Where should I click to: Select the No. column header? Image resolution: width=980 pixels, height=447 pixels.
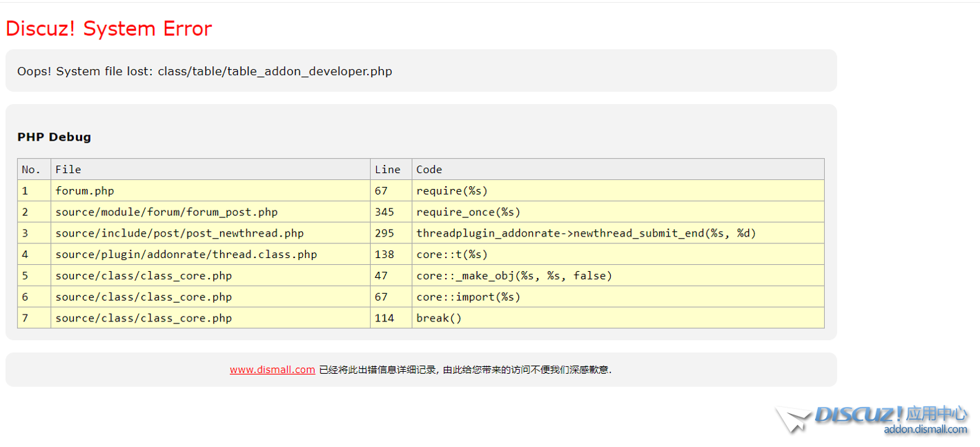click(x=31, y=170)
